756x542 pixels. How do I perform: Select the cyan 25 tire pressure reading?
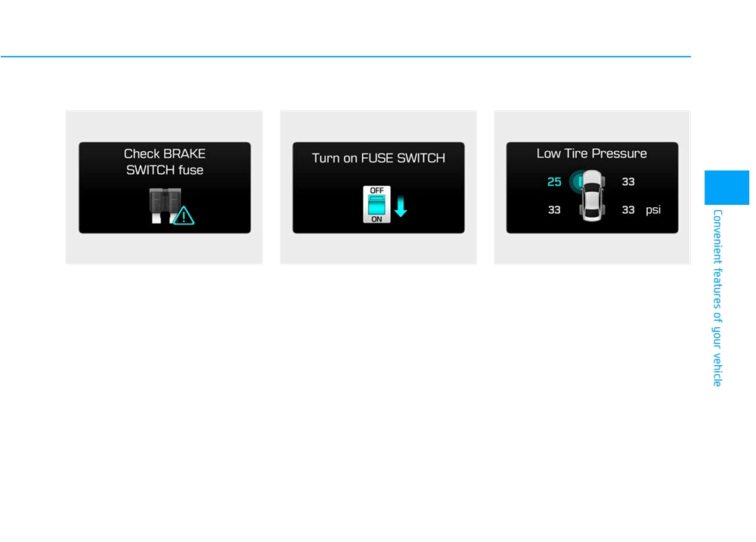pos(554,181)
